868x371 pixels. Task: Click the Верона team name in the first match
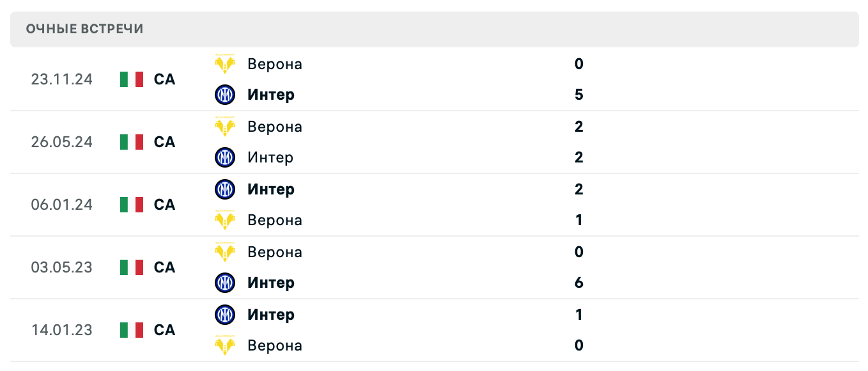point(275,64)
